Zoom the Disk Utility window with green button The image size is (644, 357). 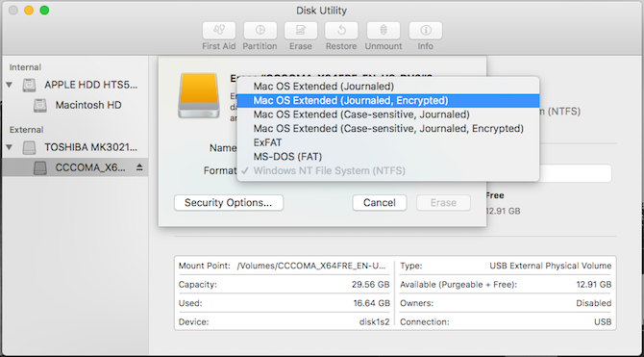coord(44,11)
